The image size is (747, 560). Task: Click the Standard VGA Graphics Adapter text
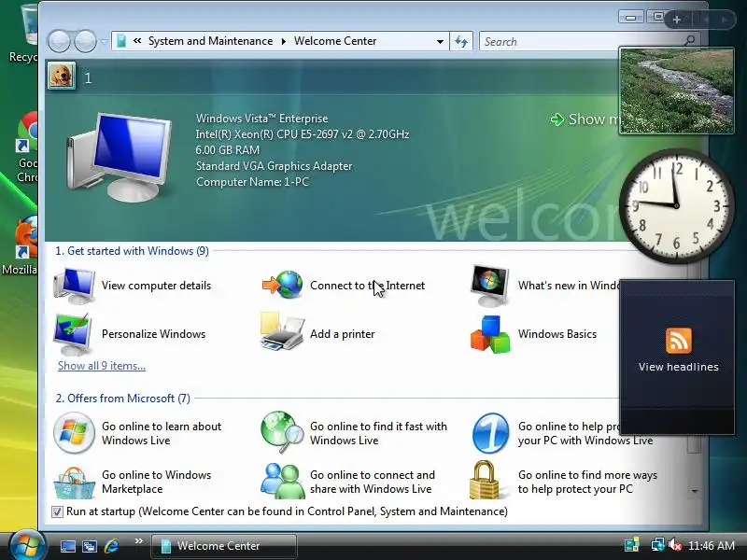pos(274,166)
